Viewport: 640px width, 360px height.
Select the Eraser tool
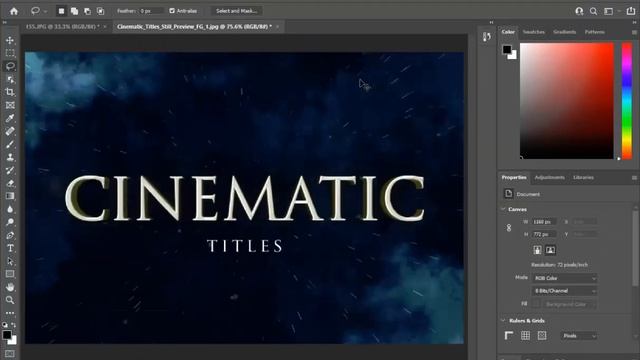click(10, 183)
